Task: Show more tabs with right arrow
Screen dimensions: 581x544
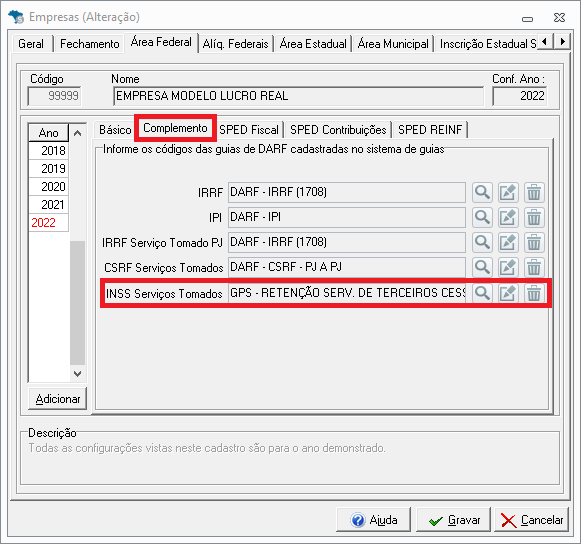Action: click(x=562, y=41)
